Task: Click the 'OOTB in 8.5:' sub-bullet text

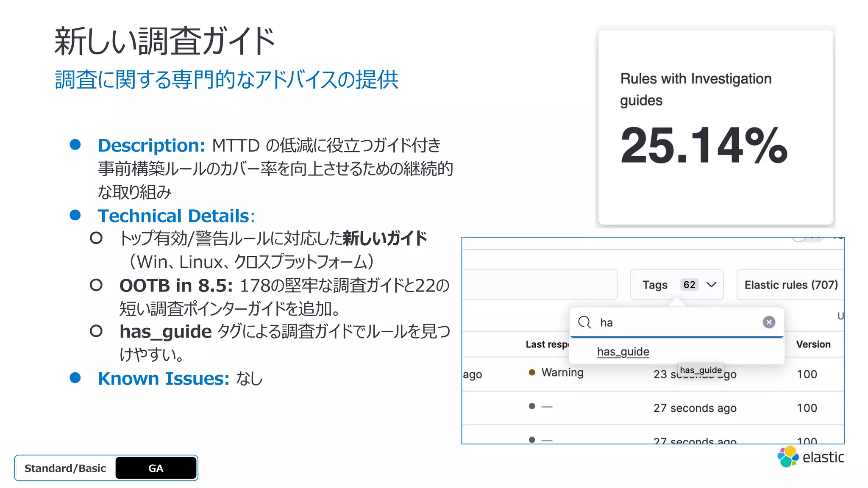Action: [x=176, y=286]
